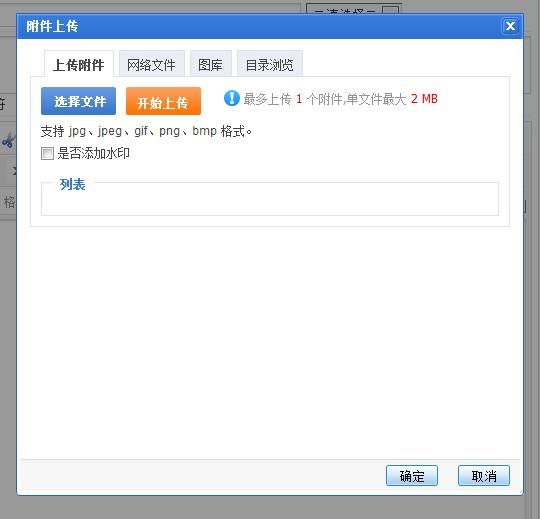Click the red 2 MB size limit text

(x=424, y=99)
